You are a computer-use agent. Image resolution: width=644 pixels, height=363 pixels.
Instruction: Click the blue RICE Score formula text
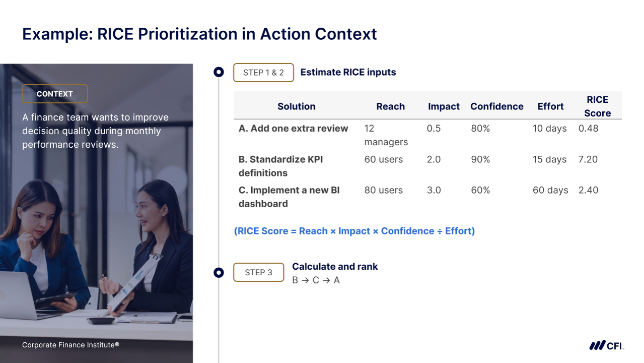[354, 231]
